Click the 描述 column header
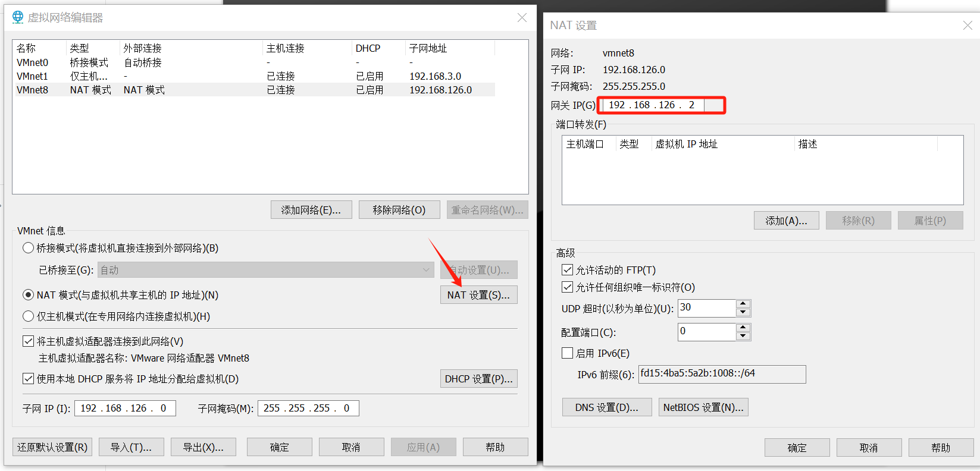Screen dimensions: 980x471 866,144
